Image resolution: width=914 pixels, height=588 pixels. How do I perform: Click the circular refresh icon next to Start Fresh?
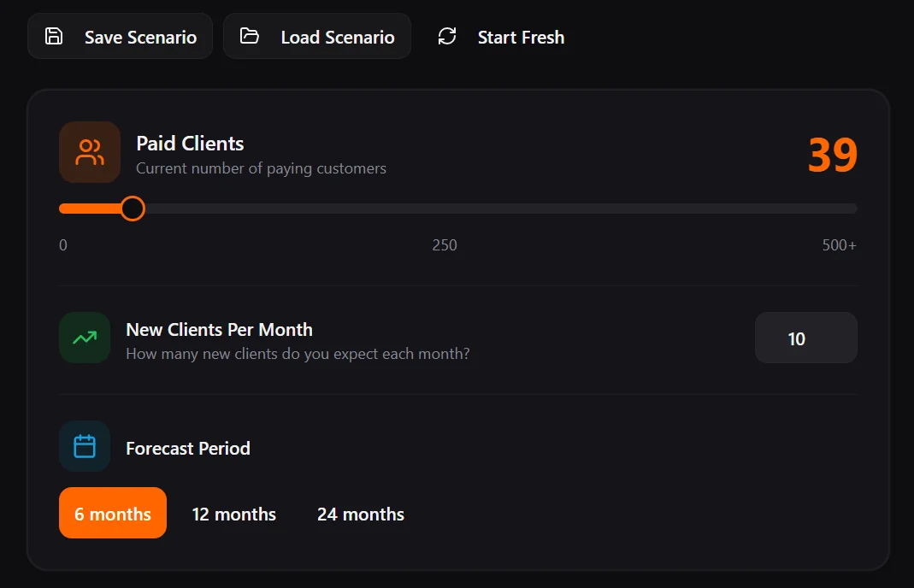point(446,37)
